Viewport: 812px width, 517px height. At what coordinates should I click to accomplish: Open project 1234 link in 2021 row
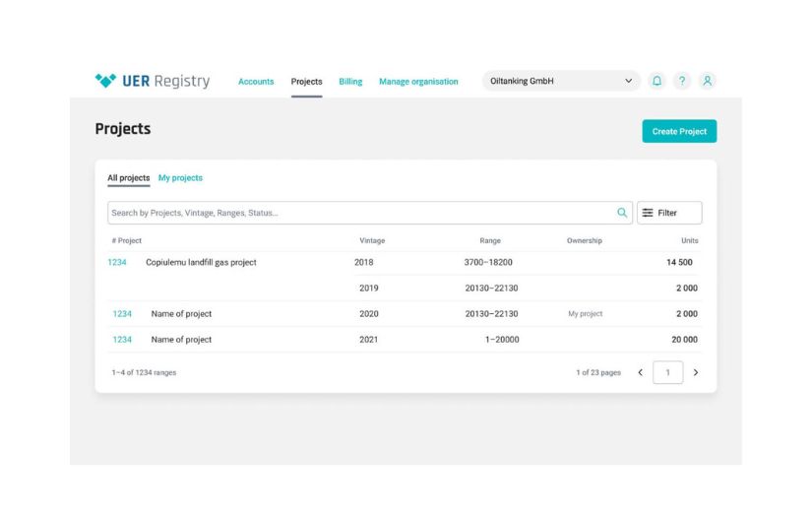coord(122,340)
